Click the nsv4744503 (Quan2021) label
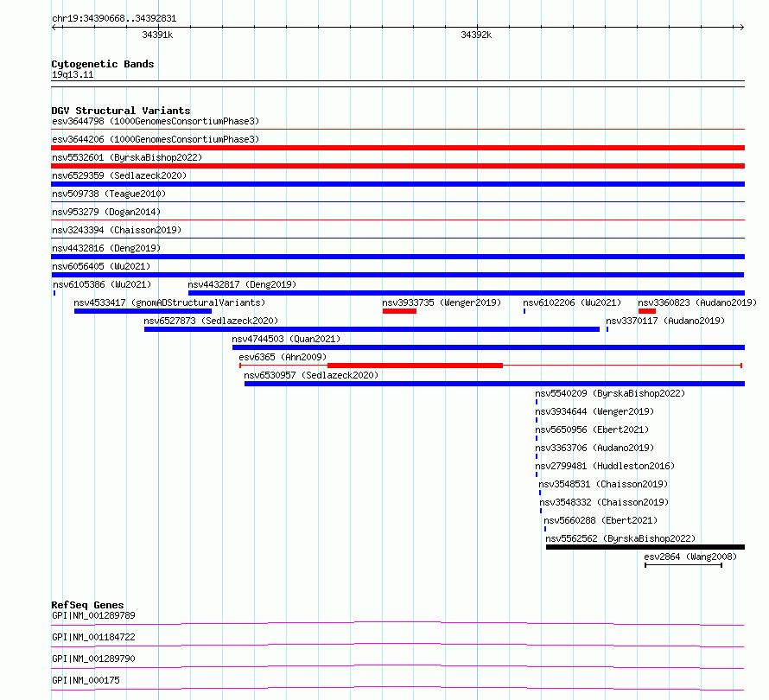This screenshot has height=700, width=769. click(x=286, y=339)
